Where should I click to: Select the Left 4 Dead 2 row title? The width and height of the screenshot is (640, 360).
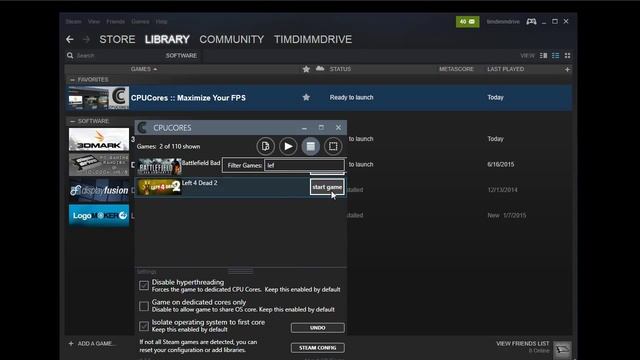pos(200,183)
